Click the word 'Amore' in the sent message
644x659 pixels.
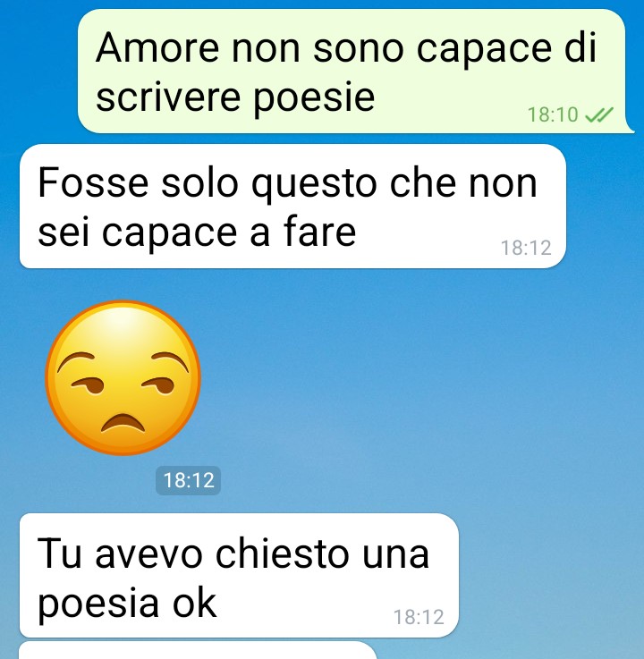(157, 47)
